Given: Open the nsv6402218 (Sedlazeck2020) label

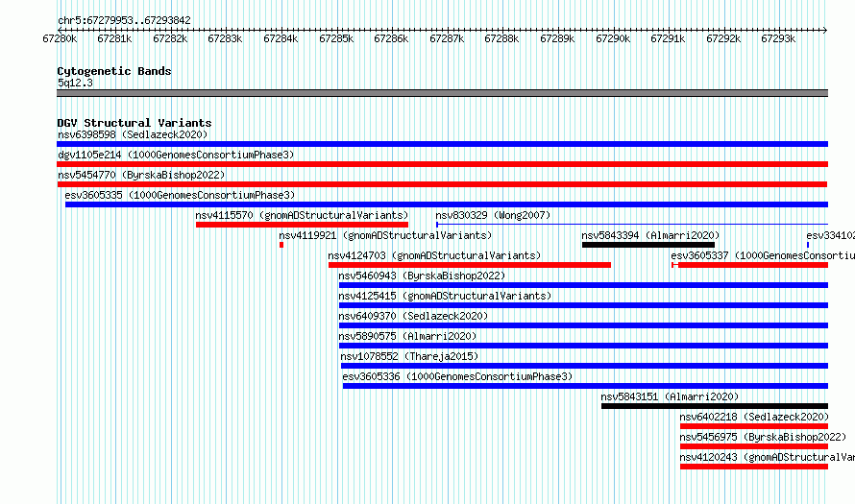Looking at the screenshot, I should [x=754, y=417].
